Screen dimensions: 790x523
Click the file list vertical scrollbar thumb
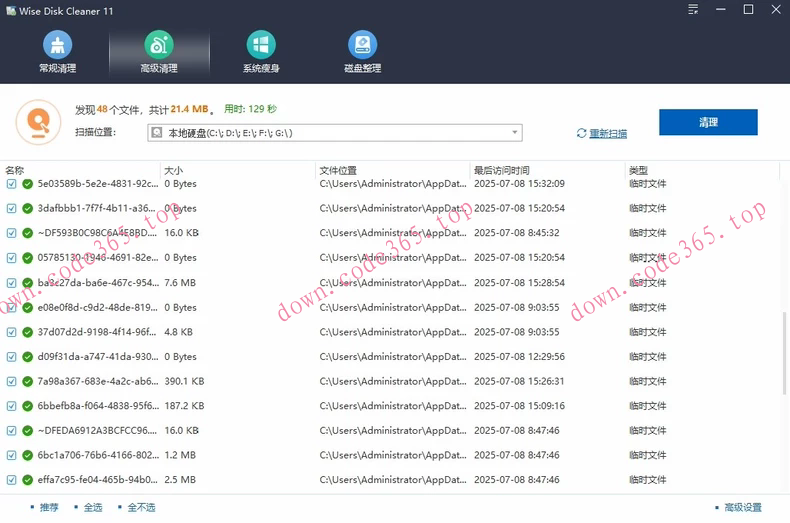(784, 353)
